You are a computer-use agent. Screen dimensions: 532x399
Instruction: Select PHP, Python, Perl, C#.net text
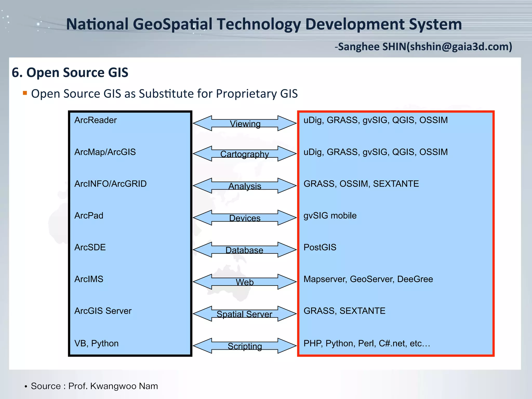click(x=367, y=343)
